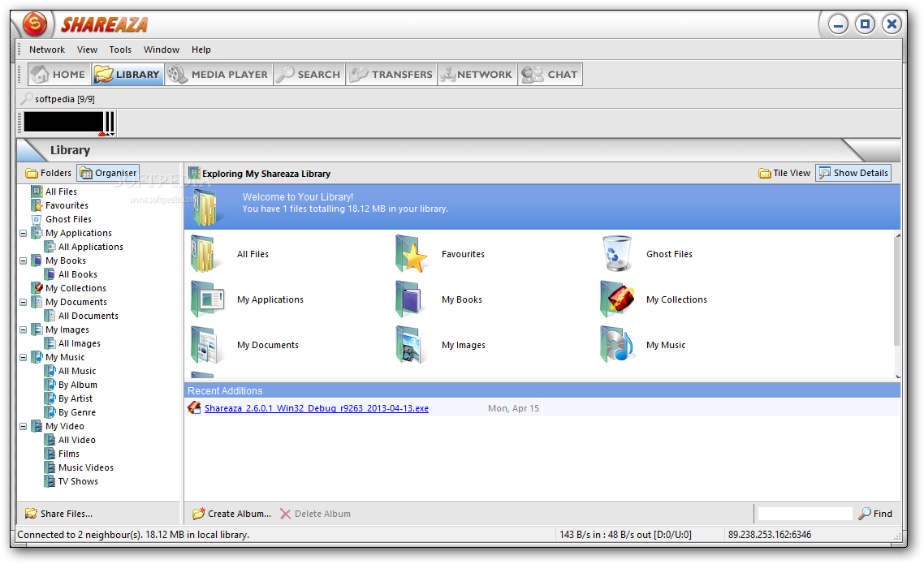Open the Network menu

point(47,50)
